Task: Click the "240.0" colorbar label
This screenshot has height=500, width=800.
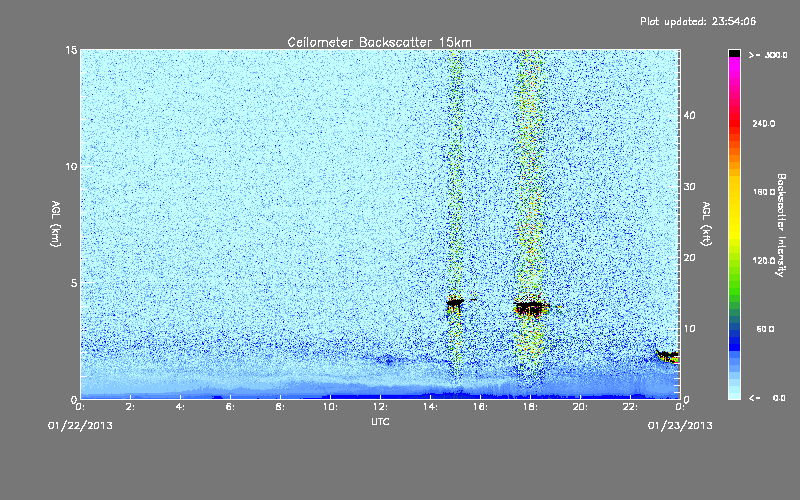Action: tap(764, 124)
